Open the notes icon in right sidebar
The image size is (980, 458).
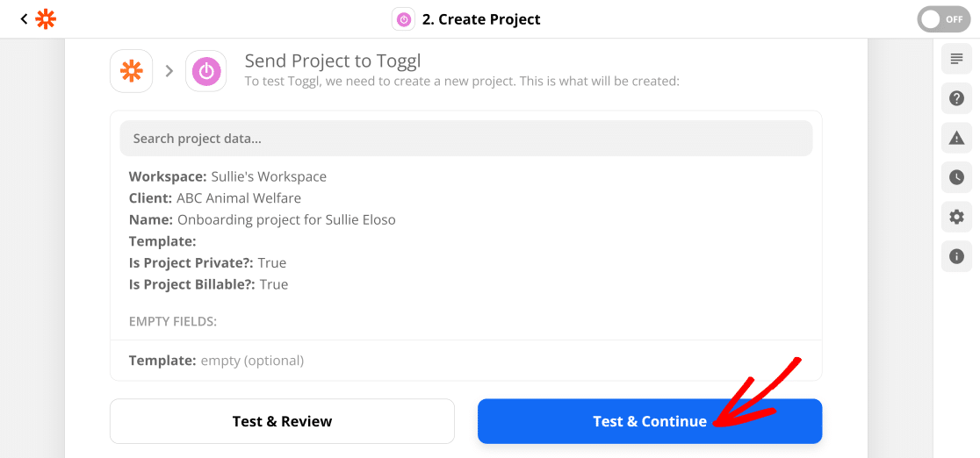point(956,60)
